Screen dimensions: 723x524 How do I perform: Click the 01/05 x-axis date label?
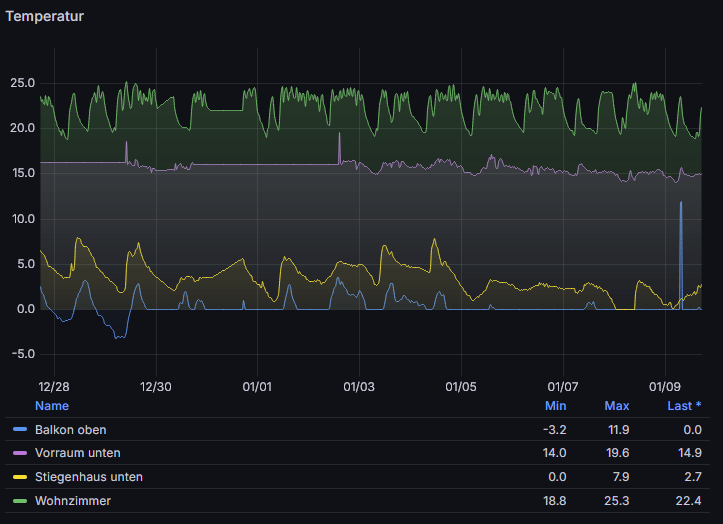click(461, 387)
